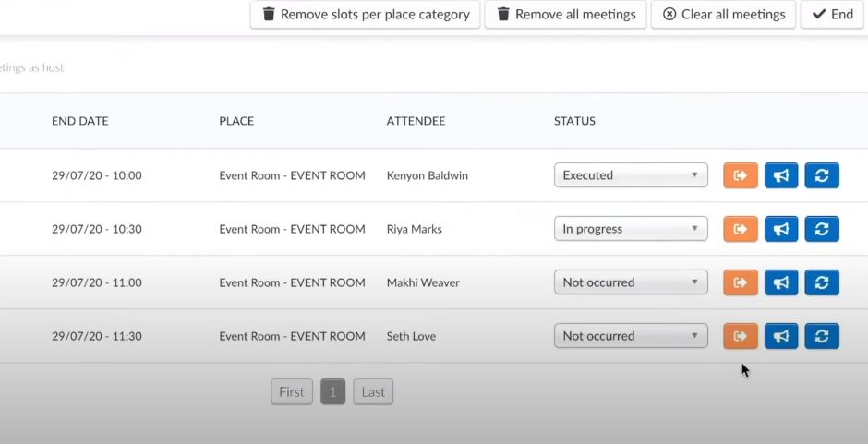This screenshot has width=868, height=444.
Task: Expand Seth Love's Not occurred dropdown
Action: tap(631, 336)
